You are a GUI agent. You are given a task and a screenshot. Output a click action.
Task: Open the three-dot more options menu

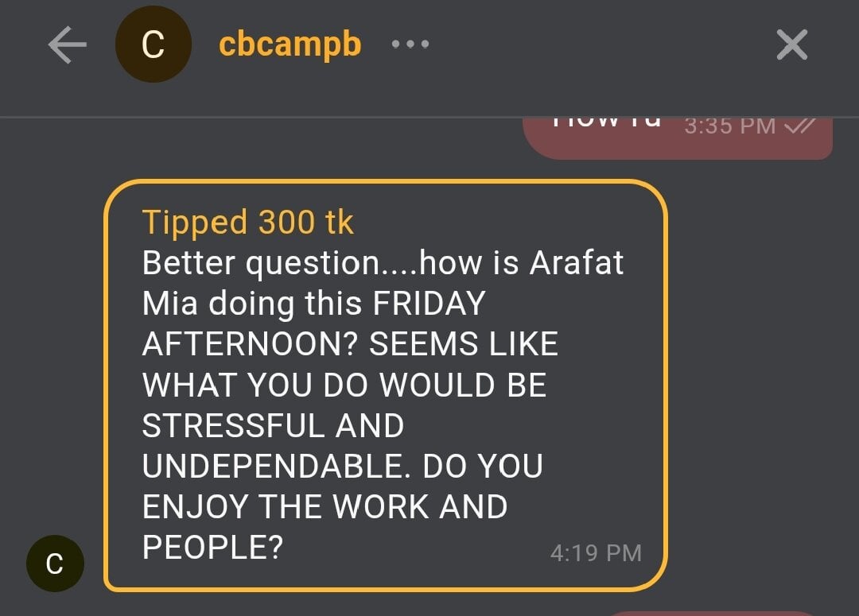(410, 45)
